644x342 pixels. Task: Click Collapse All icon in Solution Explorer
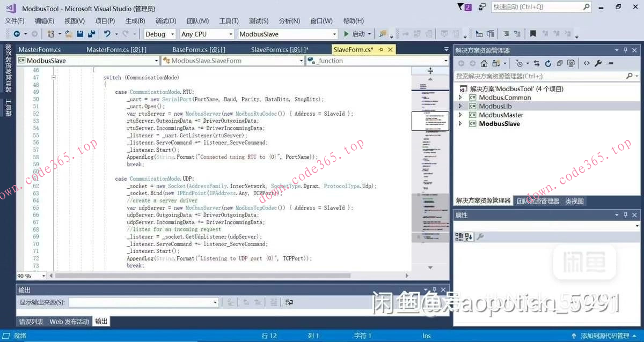559,63
